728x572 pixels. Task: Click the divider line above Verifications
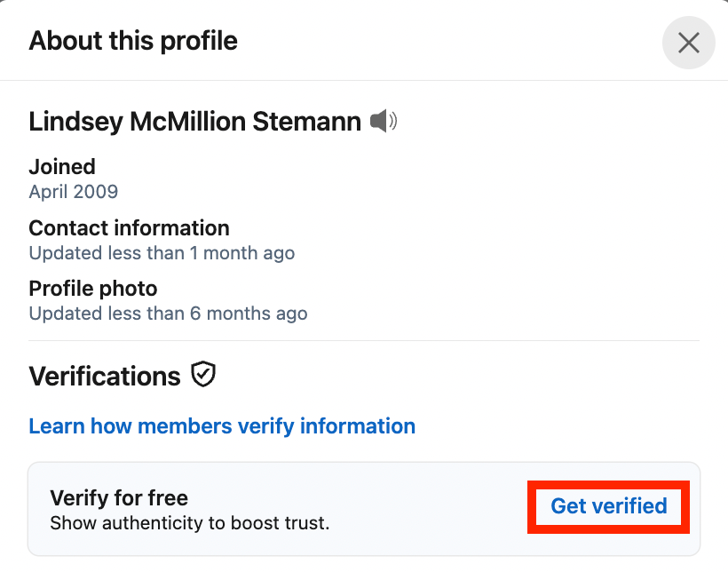[364, 340]
